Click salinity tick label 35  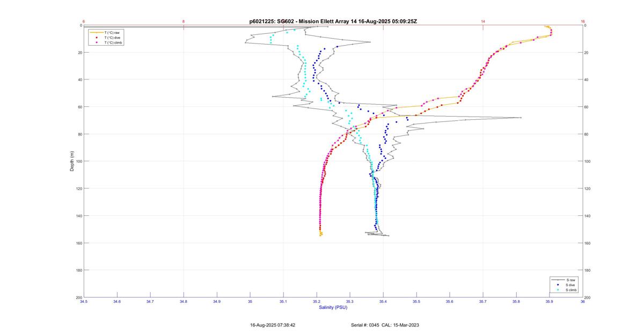(250, 302)
